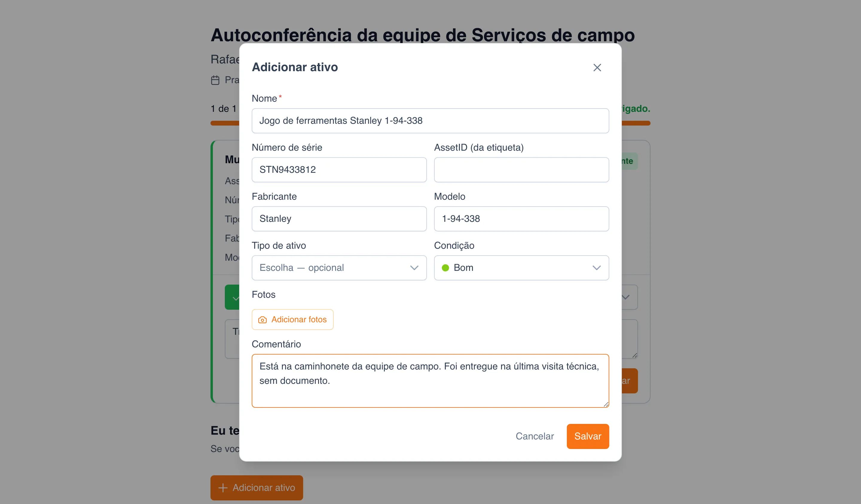This screenshot has width=861, height=504.
Task: Click the camera icon in Adicionar fotos
Action: tap(262, 320)
